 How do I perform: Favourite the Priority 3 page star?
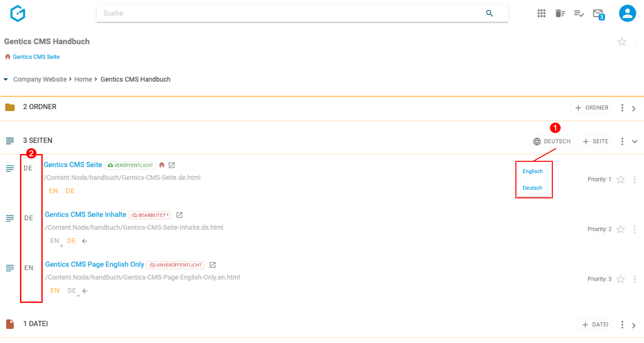tap(620, 279)
